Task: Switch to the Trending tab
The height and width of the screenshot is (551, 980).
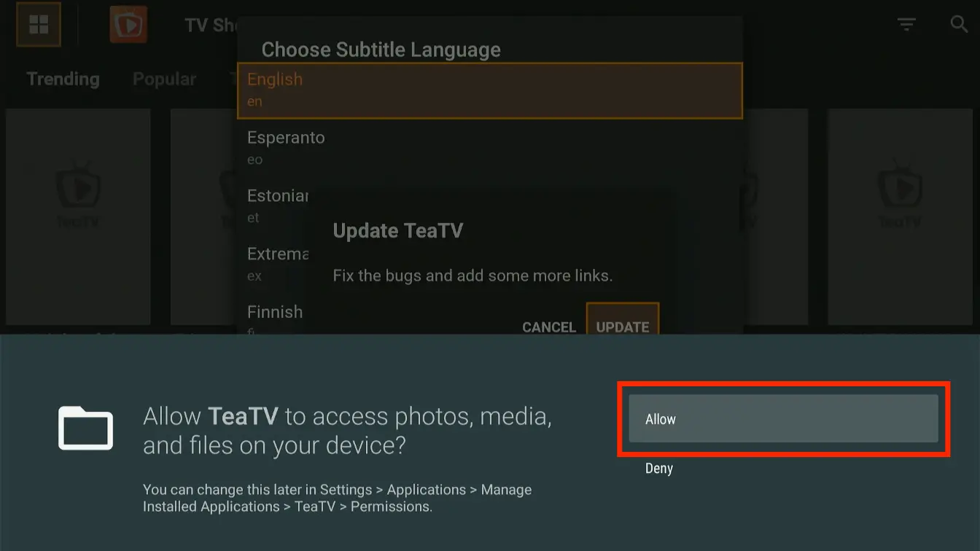Action: [62, 79]
